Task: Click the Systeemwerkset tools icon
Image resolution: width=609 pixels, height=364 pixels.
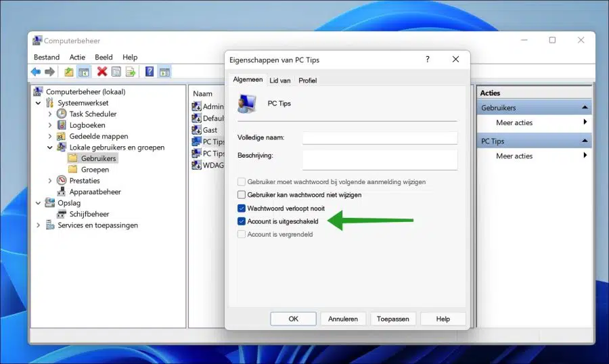Action: tap(49, 103)
